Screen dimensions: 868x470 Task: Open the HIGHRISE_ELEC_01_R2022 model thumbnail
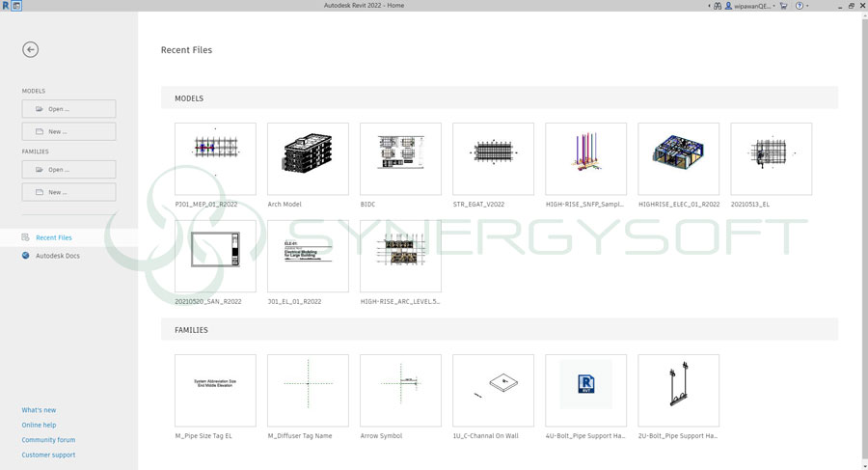pos(679,158)
